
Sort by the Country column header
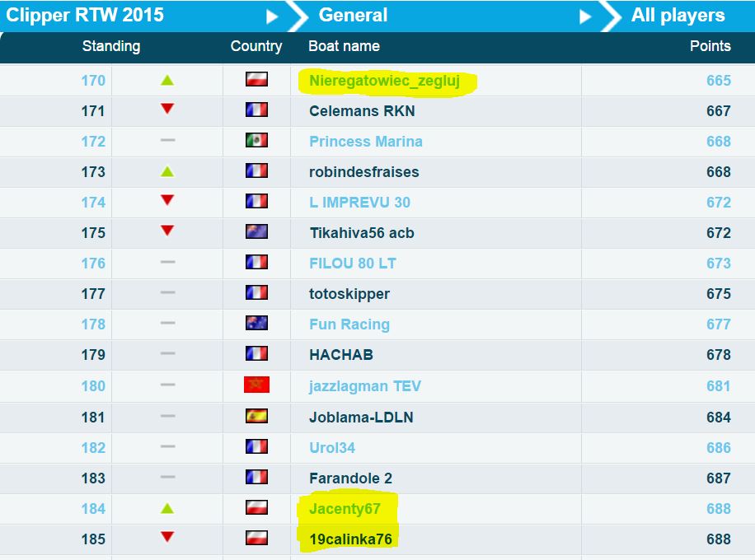click(x=256, y=46)
